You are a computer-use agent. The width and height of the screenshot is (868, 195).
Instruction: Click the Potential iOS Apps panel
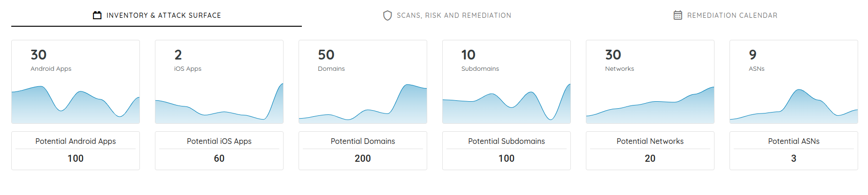(x=219, y=150)
